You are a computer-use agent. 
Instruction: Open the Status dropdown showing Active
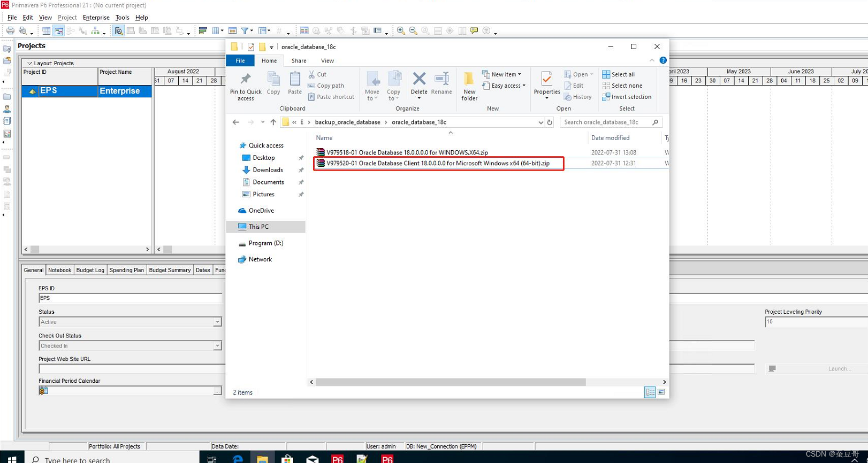[217, 322]
